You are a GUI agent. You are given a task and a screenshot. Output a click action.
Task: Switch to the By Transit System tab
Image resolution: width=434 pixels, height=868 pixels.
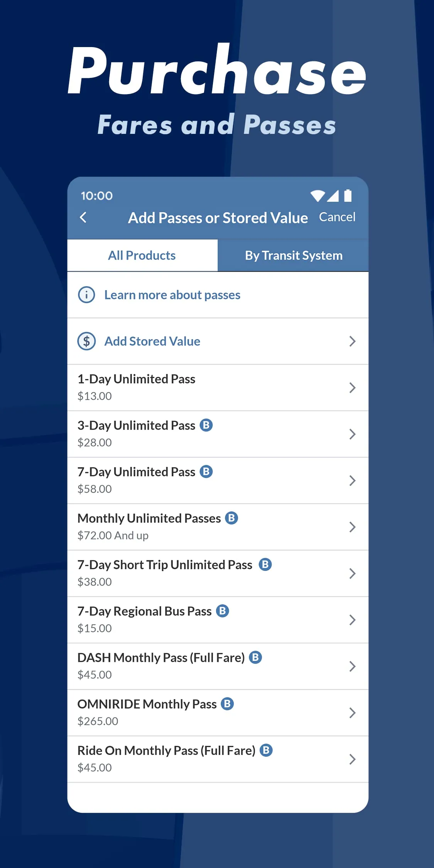[294, 255]
